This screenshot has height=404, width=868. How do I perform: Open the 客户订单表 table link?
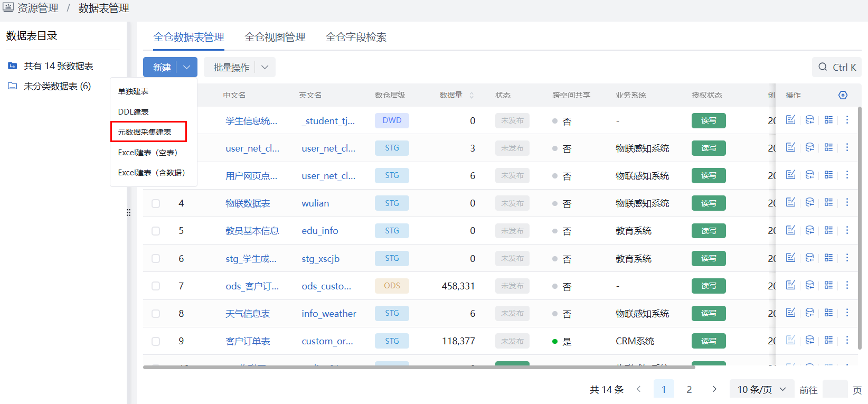(x=248, y=341)
